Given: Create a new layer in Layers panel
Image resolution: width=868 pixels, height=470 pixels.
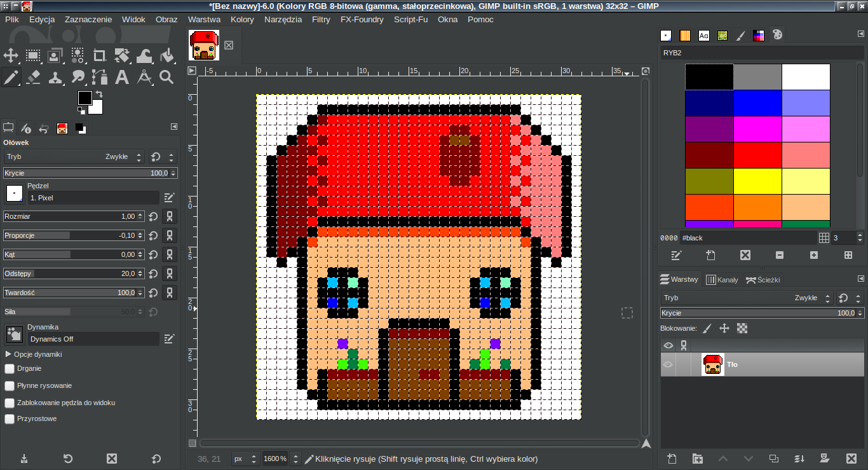Looking at the screenshot, I should pyautogui.click(x=672, y=459).
